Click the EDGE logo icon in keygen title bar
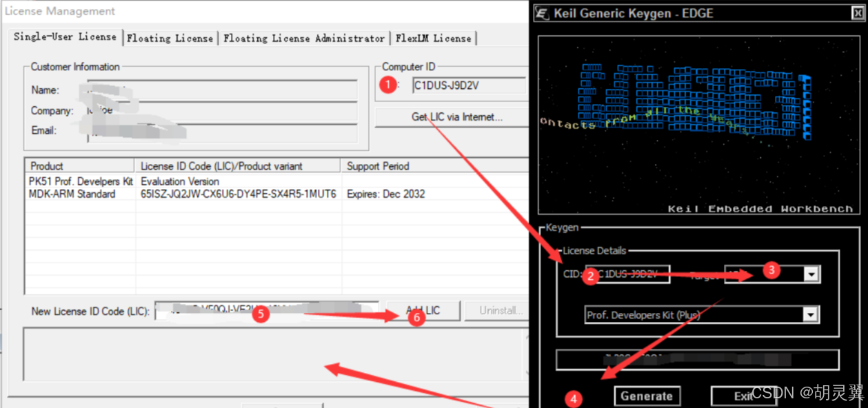The height and width of the screenshot is (408, 868). click(x=542, y=13)
